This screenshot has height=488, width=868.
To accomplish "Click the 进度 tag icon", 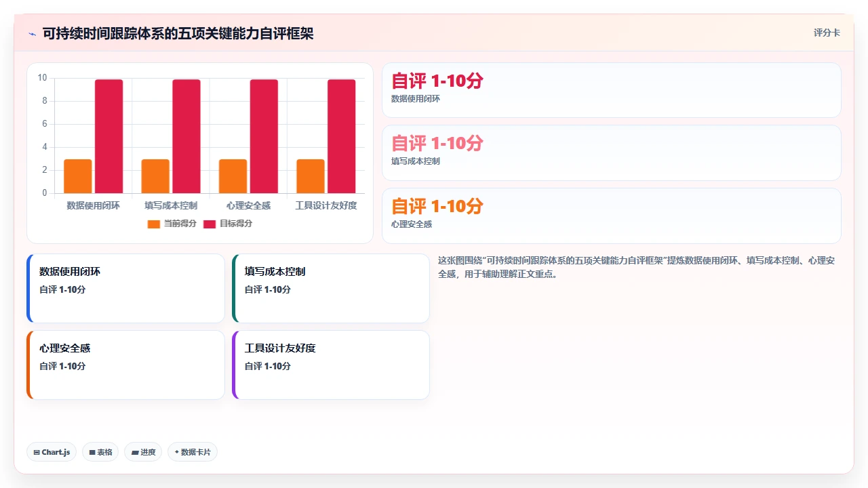I will pos(135,452).
